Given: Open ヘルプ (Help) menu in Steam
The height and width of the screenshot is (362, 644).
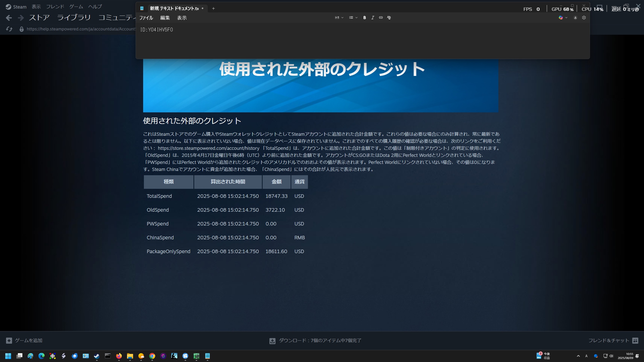Looking at the screenshot, I should pos(95,7).
